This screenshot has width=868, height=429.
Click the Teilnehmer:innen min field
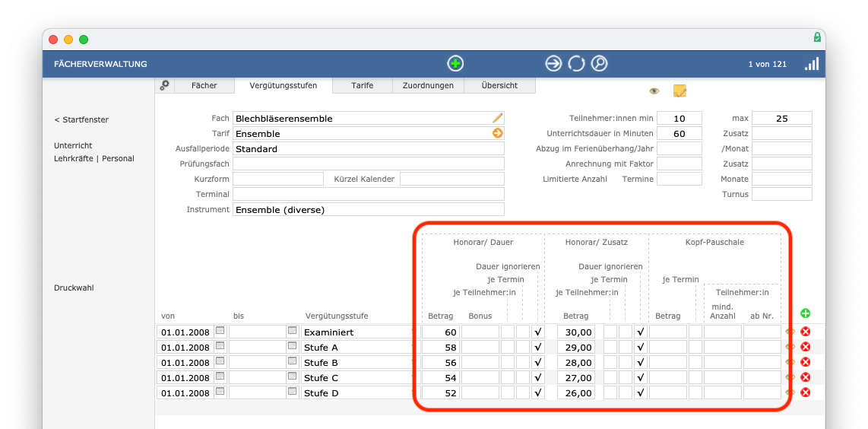click(x=680, y=118)
